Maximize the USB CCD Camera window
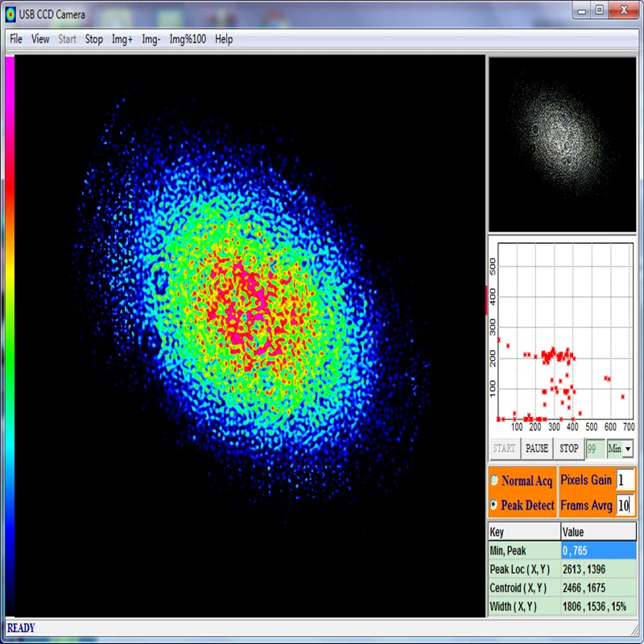Viewport: 644px width, 644px height. (600, 10)
